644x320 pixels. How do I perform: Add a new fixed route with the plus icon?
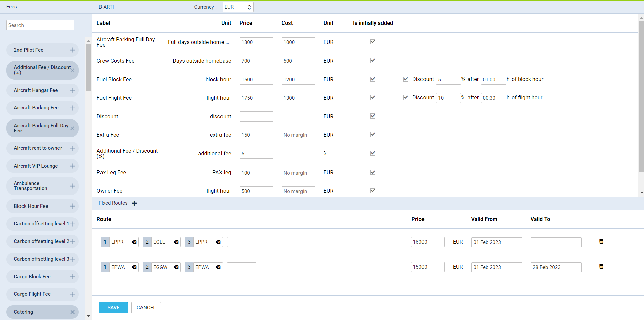134,203
